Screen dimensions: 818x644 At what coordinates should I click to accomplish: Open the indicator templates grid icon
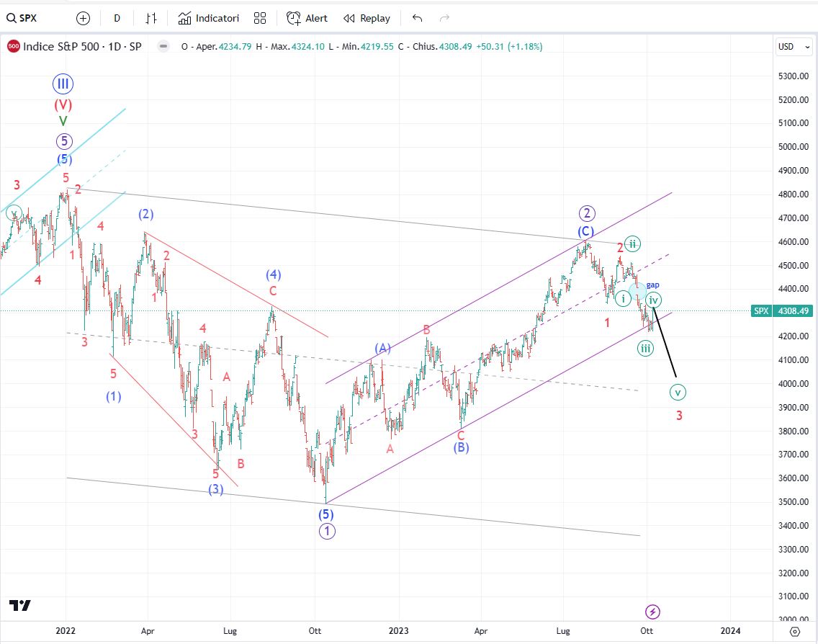pyautogui.click(x=260, y=18)
